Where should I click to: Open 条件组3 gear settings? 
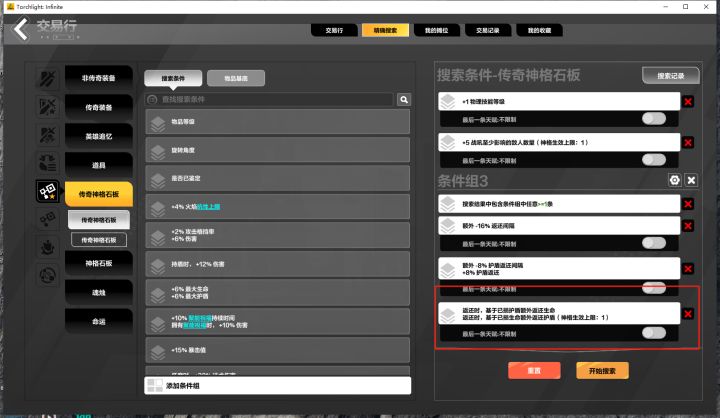coord(674,180)
